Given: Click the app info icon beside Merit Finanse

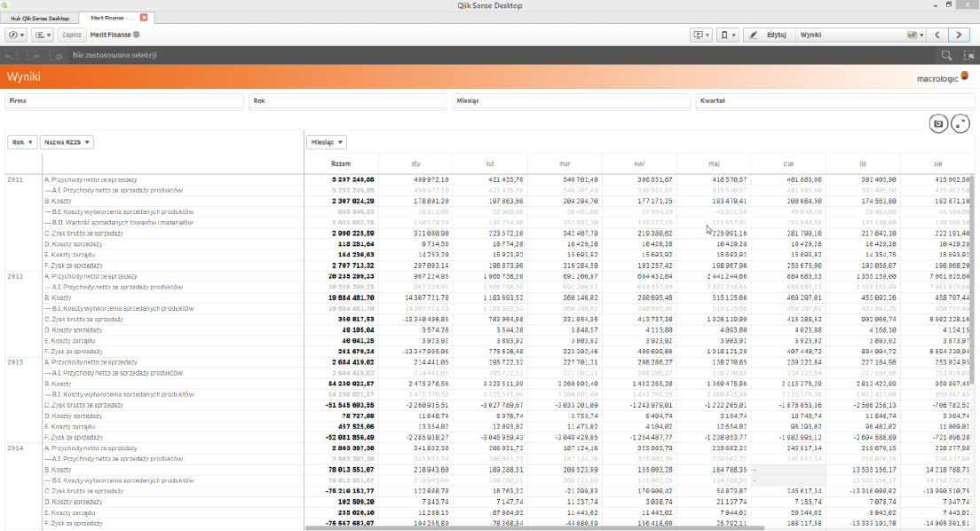Looking at the screenshot, I should (137, 35).
